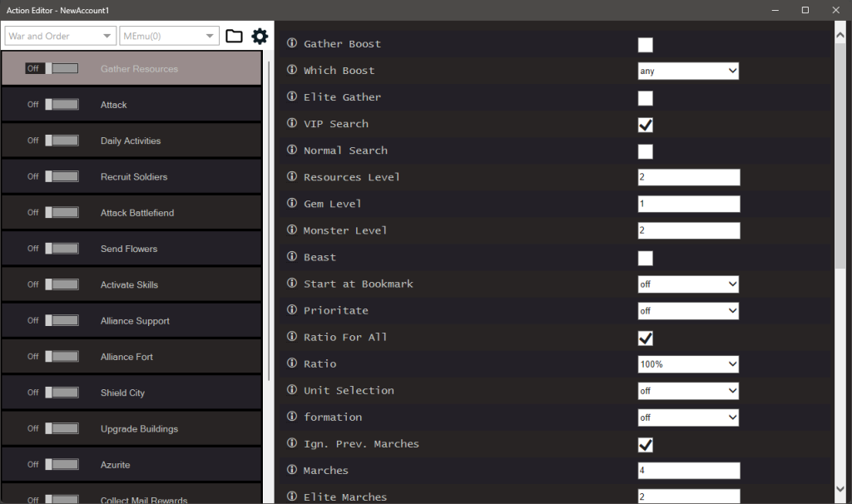The image size is (852, 504).
Task: Select the Attack action in the sidebar
Action: [x=131, y=104]
